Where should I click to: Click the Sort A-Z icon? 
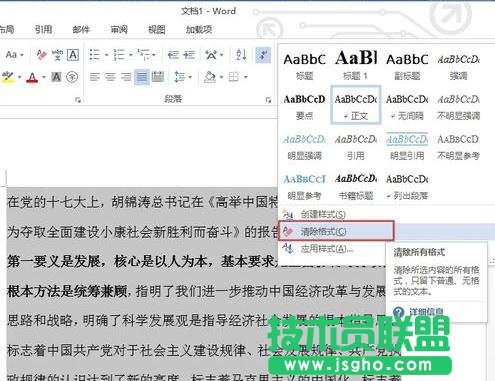pos(241,55)
